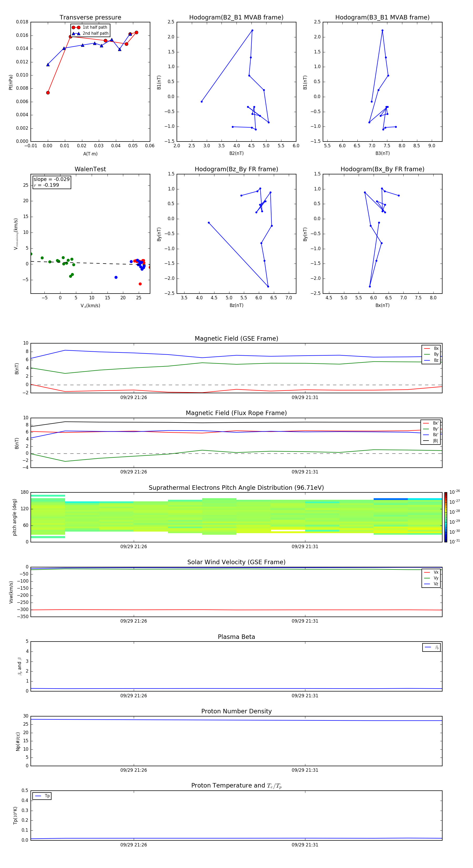The width and height of the screenshot is (473, 868).
Task: Click the "B3(nT)" x-axis label
Action: [x=382, y=153]
